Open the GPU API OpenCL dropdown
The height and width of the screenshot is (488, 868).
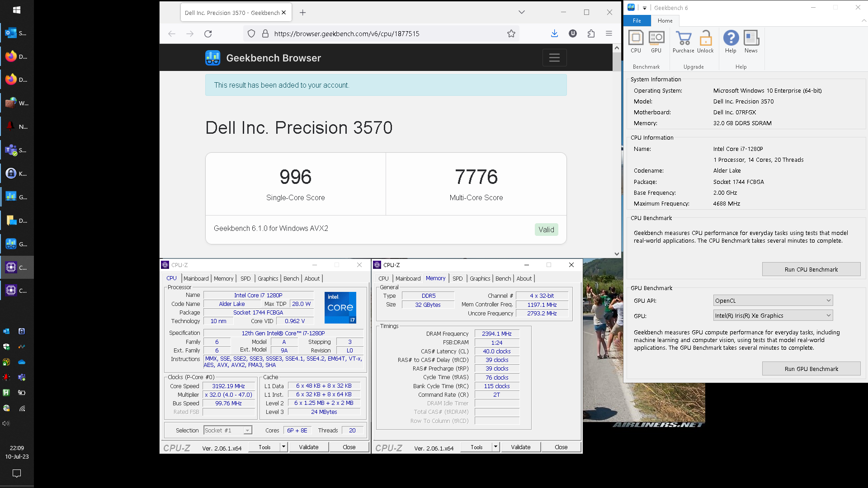click(x=773, y=300)
